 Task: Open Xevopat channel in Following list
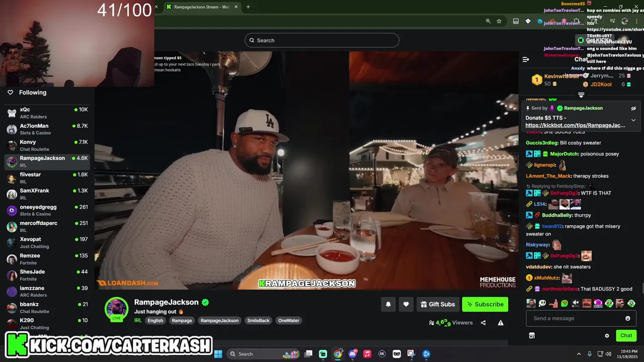47,243
